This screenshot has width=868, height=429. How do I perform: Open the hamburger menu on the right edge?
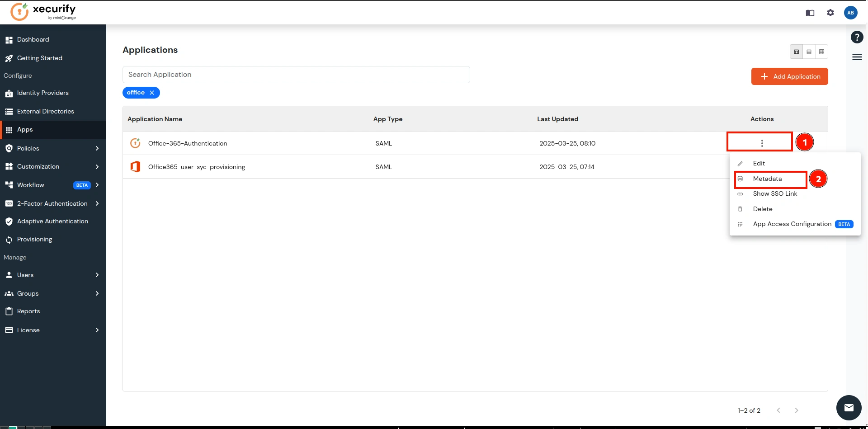point(857,57)
